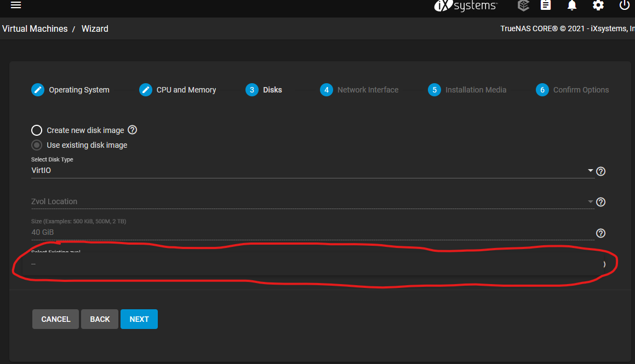Expand the Select Disk Type VirtIO dropdown
This screenshot has height=364, width=635.
[x=313, y=170]
